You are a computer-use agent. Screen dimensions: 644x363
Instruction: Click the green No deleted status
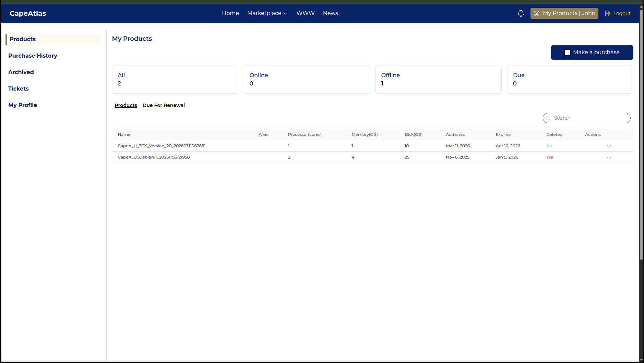[x=549, y=146]
